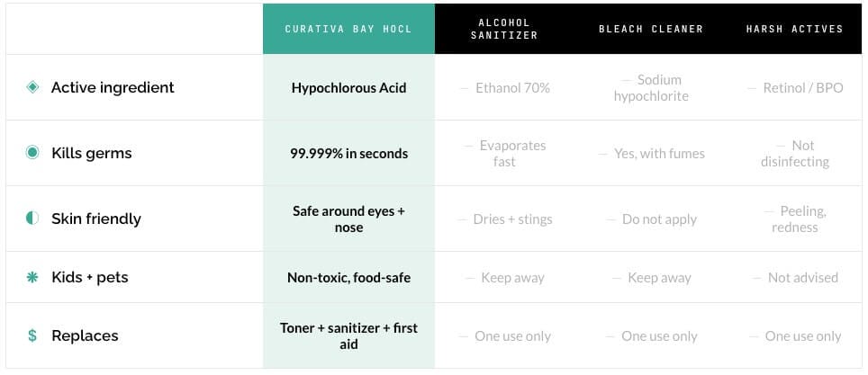
Task: Click the Toner + sanitizer + first aid cell
Action: (348, 335)
